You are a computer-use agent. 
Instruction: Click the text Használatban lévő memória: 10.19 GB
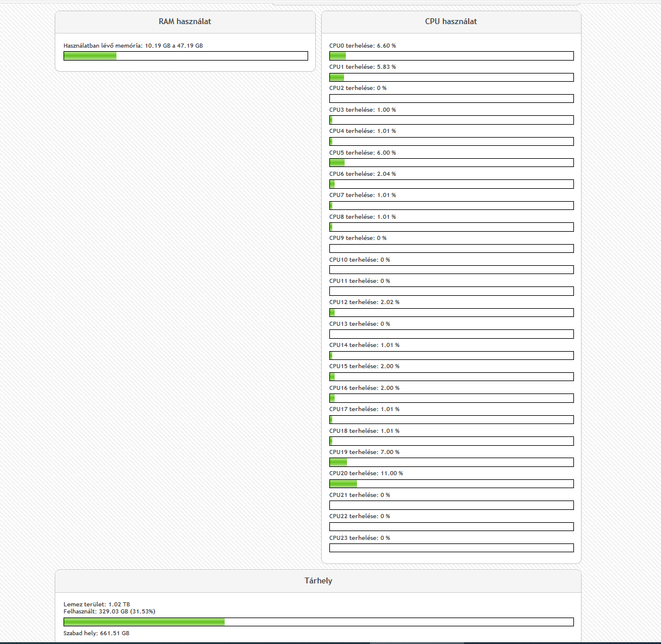click(x=117, y=45)
